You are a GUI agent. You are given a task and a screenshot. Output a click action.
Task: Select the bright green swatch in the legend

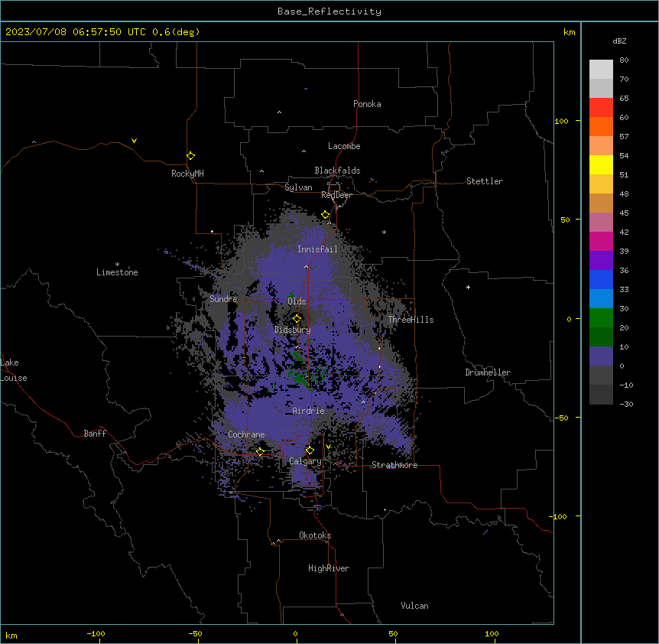coord(601,318)
